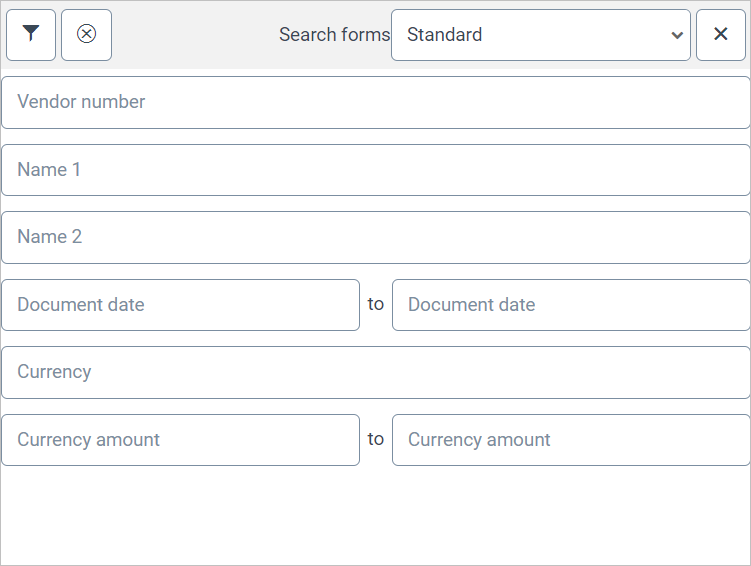The image size is (751, 566).
Task: Click the 'to' label between Document date fields
Action: coord(375,304)
